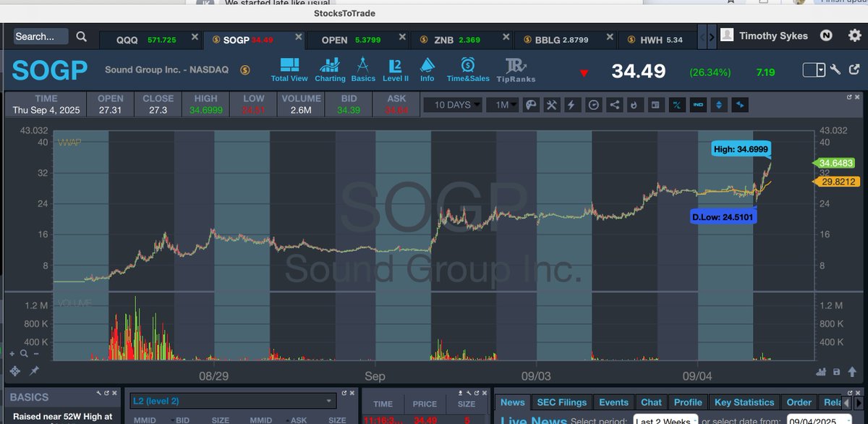Open the Total View module
This screenshot has width=868, height=424.
click(289, 69)
